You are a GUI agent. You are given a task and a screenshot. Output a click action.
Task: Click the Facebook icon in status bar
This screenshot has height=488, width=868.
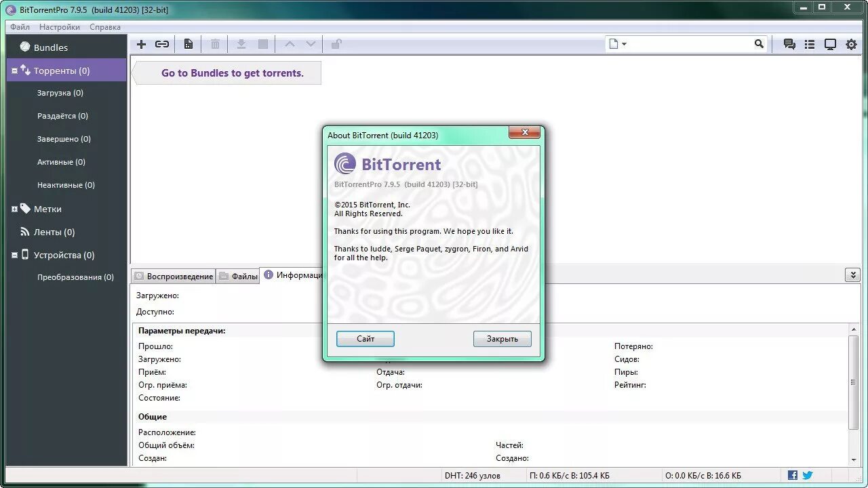tap(793, 475)
